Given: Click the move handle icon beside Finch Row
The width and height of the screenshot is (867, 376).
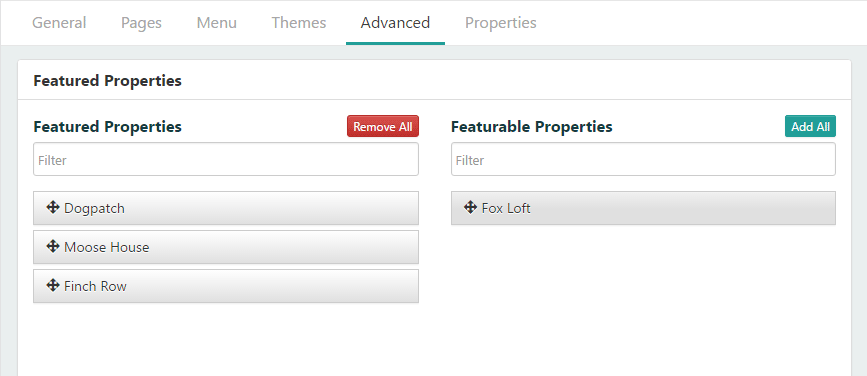Looking at the screenshot, I should click(53, 285).
